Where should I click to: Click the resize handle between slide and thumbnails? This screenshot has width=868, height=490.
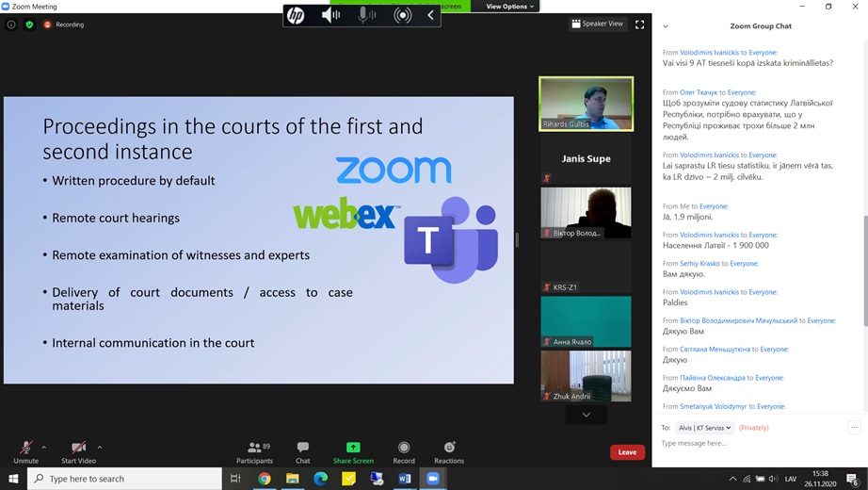tap(517, 239)
